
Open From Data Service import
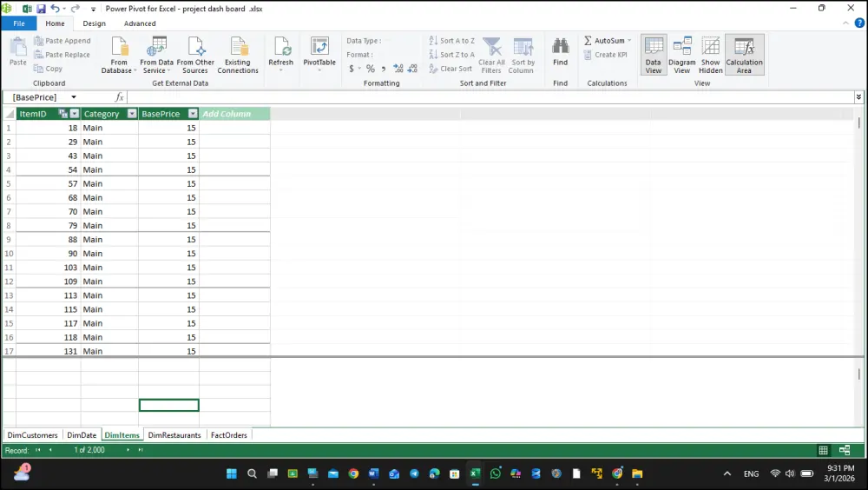pos(156,55)
